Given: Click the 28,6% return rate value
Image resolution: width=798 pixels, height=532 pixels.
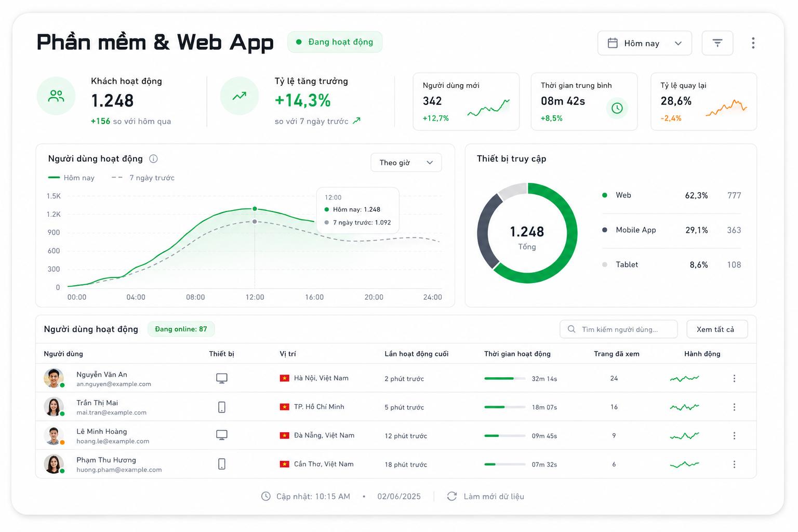Looking at the screenshot, I should [676, 101].
